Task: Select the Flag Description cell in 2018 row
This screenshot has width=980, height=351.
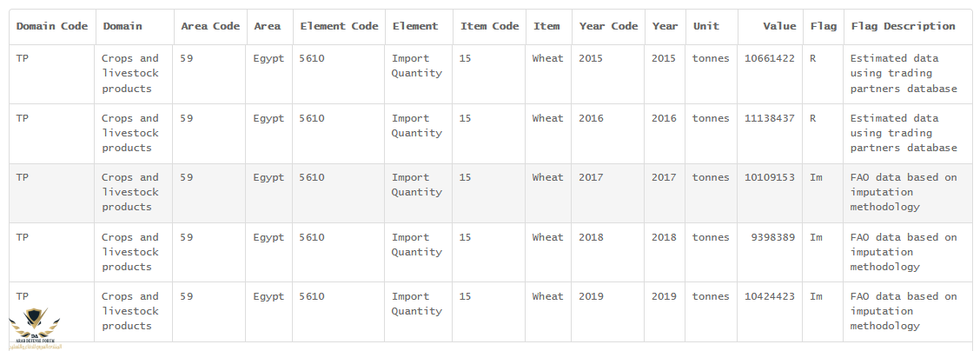Action: (904, 252)
